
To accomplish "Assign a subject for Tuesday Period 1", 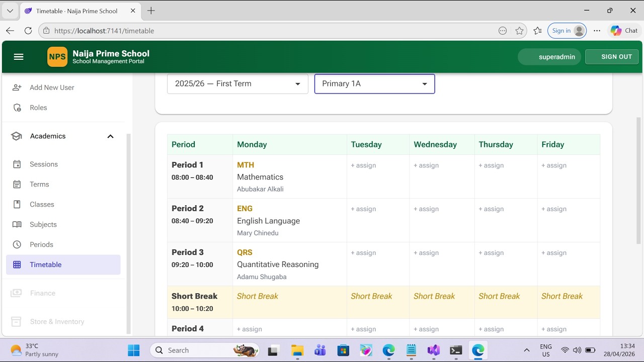I will (363, 165).
